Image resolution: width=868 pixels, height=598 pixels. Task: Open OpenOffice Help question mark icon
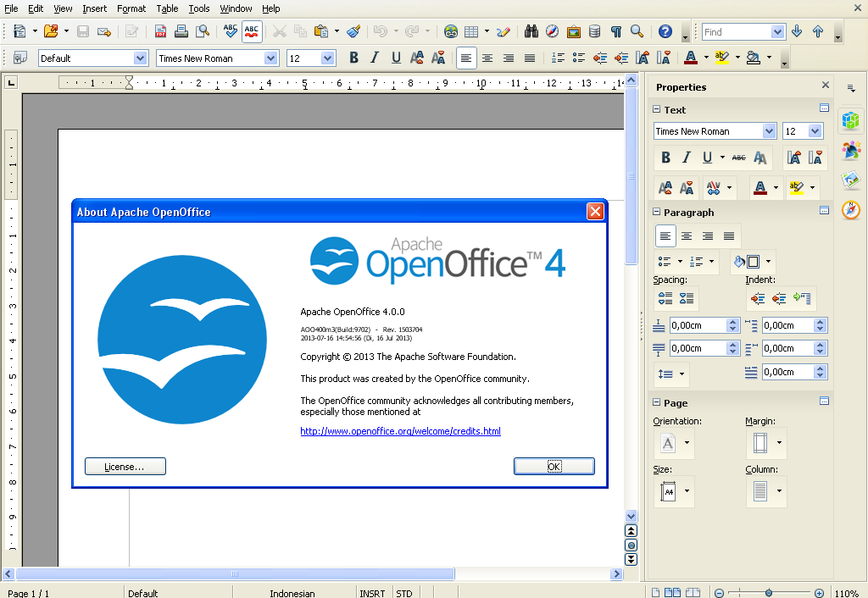point(665,31)
